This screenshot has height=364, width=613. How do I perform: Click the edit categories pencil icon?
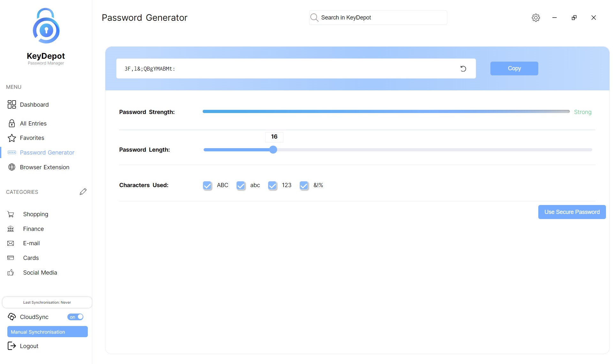tap(83, 192)
